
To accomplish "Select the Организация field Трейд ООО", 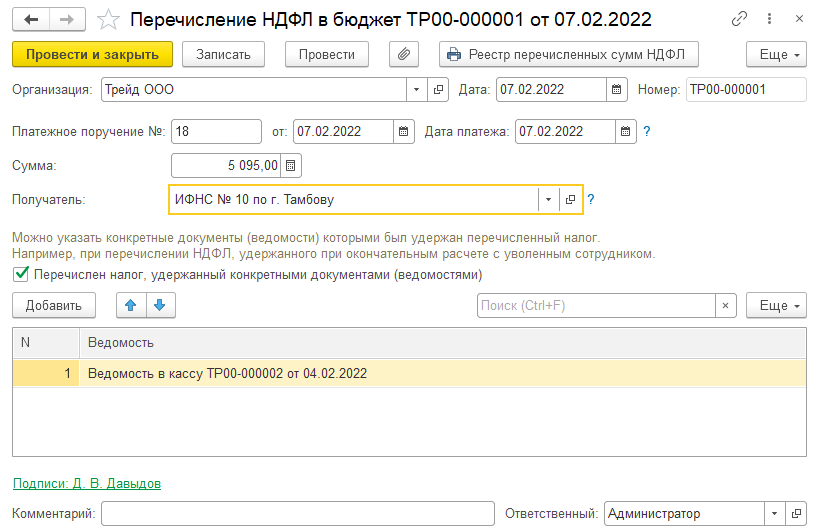I will (x=254, y=90).
